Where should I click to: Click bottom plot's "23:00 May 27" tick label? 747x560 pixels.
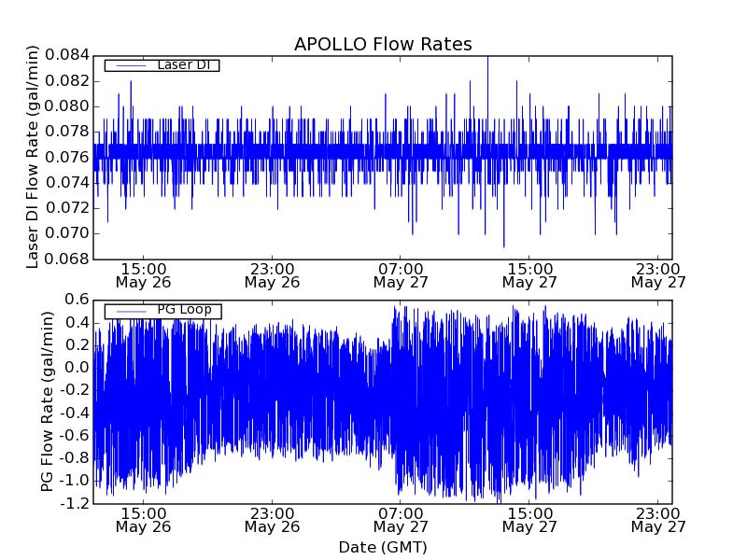click(x=658, y=519)
